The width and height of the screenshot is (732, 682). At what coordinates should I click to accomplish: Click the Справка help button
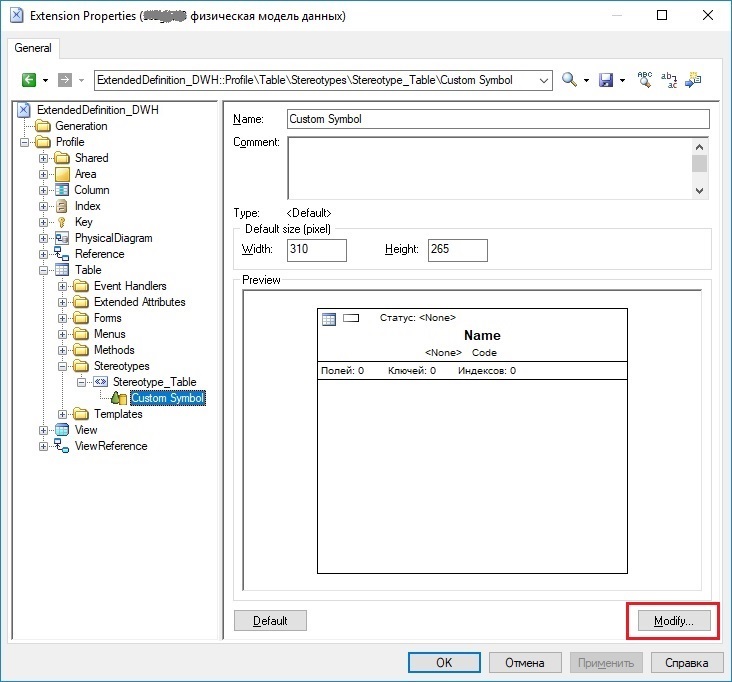[x=687, y=662]
